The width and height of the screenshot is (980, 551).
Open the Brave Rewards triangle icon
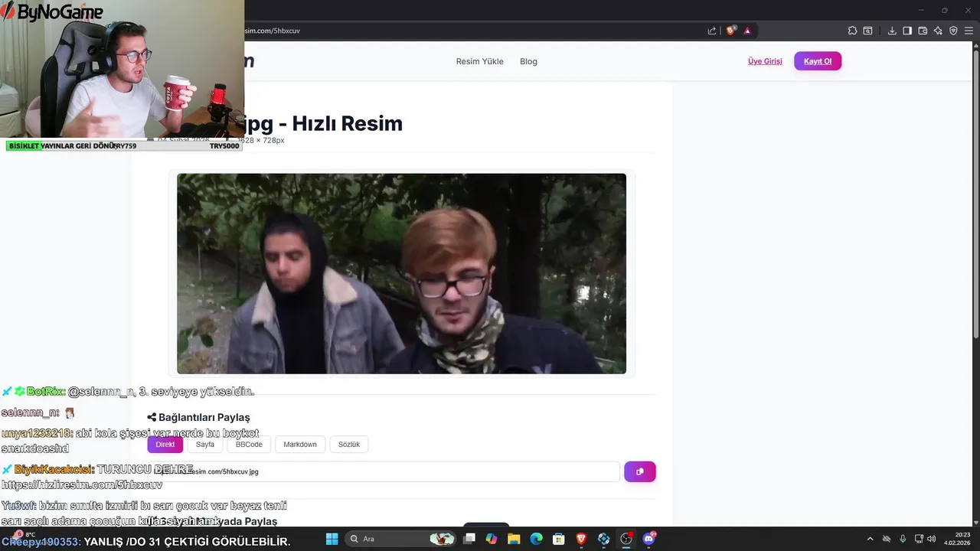point(747,31)
